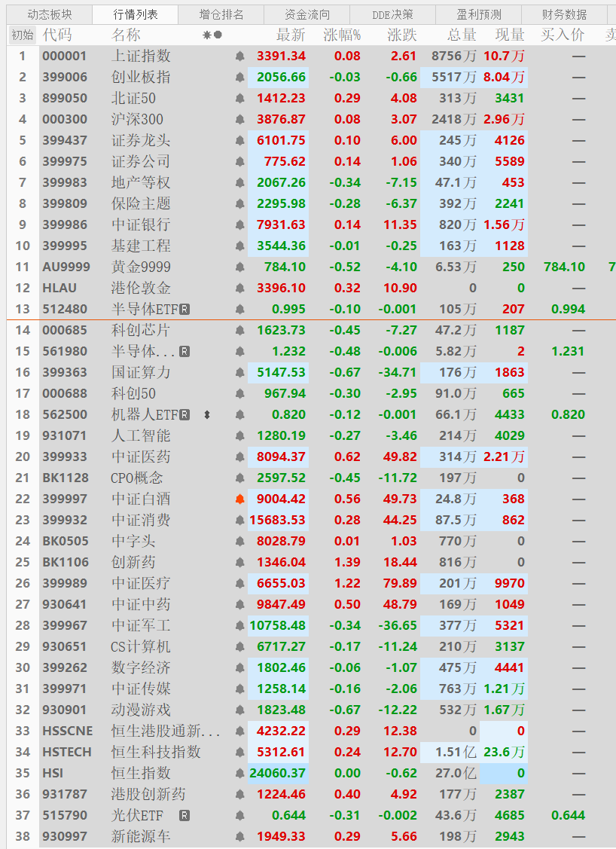Sort by the 总量 column header
The height and width of the screenshot is (849, 616).
[462, 35]
